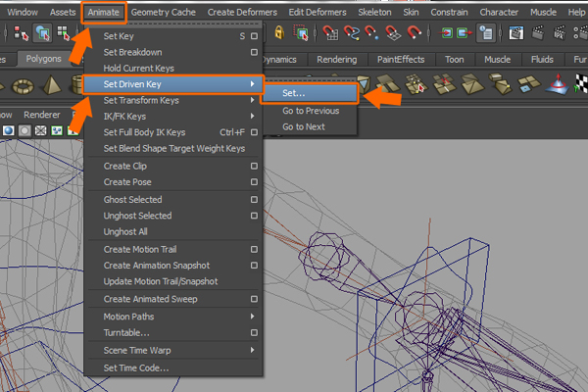This screenshot has width=588, height=392.
Task: Open the Geometry Cache menu
Action: tap(163, 13)
